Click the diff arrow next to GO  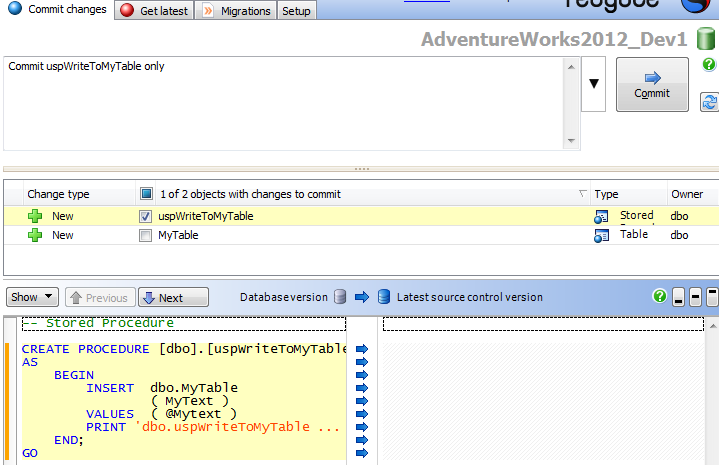coord(362,453)
